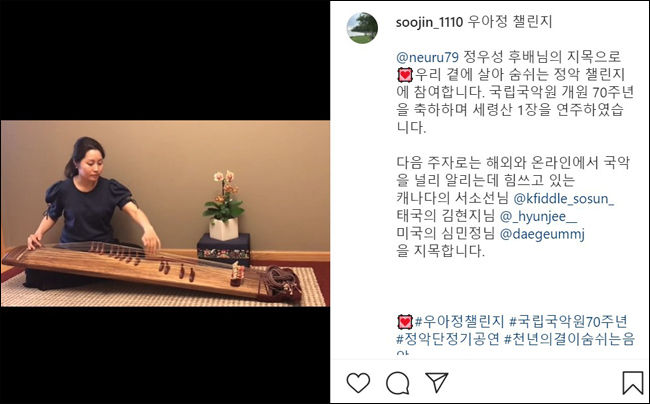Click the caption paragraph about 세령산 1장
This screenshot has width=650, height=404.
coord(515,92)
